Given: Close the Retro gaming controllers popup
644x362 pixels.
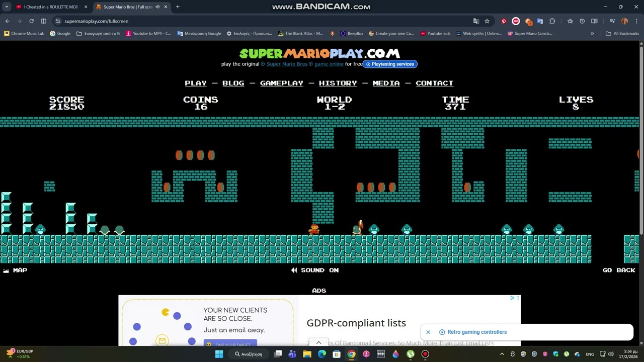Looking at the screenshot, I should click(x=428, y=332).
